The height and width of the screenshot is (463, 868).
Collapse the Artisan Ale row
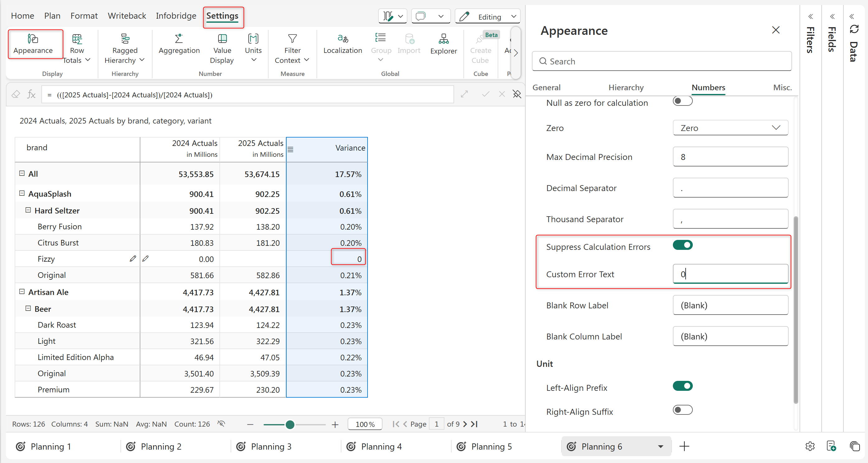coord(22,292)
